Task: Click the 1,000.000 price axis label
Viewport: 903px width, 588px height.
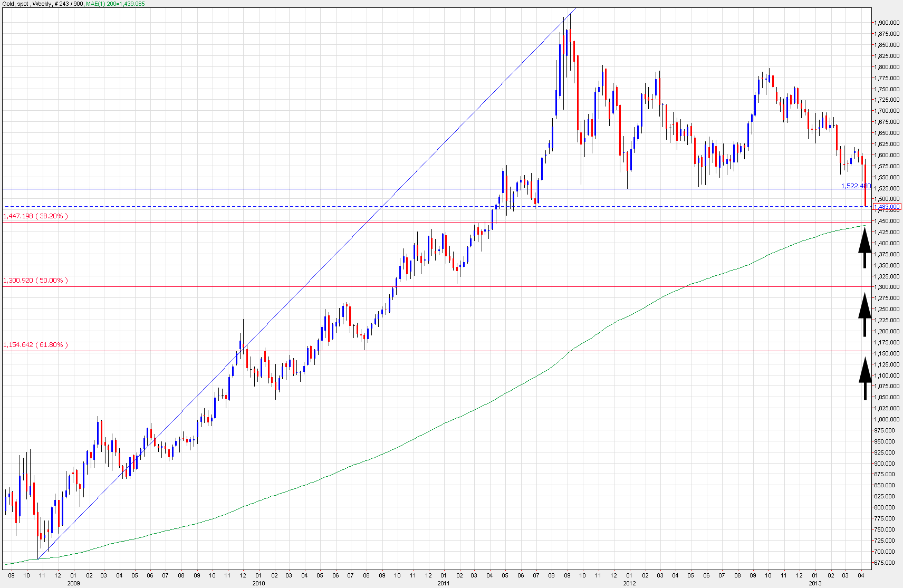Action: (x=887, y=420)
